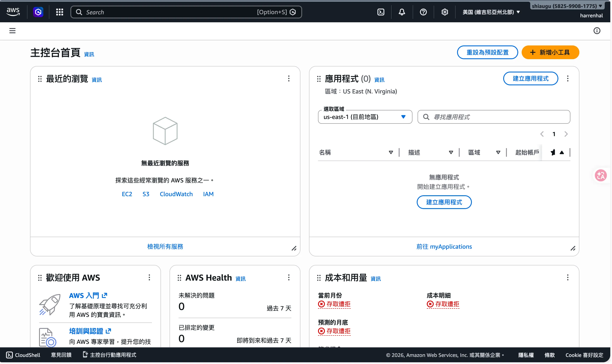Grab the 成本和用量 widget drag handle

(319, 278)
